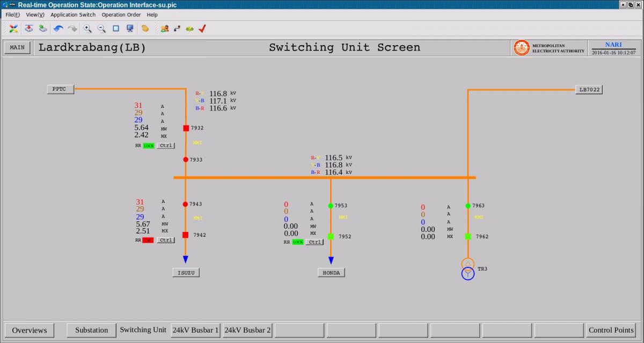This screenshot has width=644, height=343.
Task: Select red circuit breaker 7932
Action: [186, 128]
